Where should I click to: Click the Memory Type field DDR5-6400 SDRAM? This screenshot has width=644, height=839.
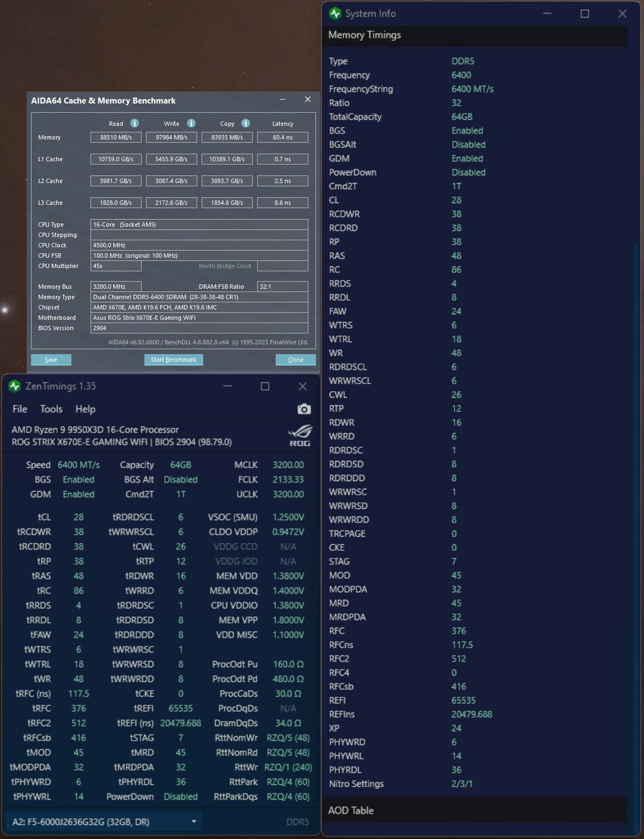pyautogui.click(x=199, y=297)
